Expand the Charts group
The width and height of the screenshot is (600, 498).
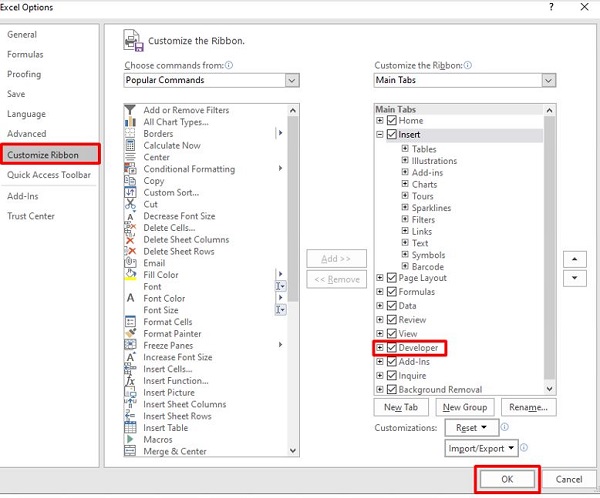coord(405,184)
